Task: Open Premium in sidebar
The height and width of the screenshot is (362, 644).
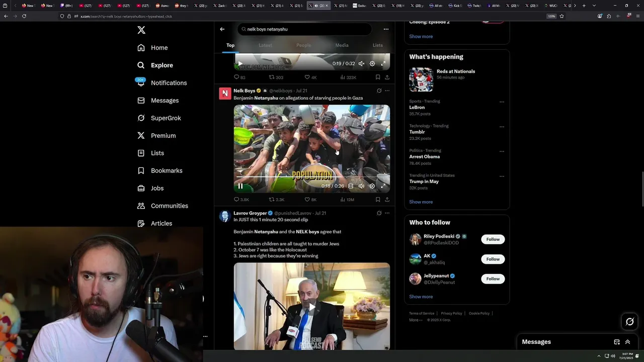Action: [156, 136]
